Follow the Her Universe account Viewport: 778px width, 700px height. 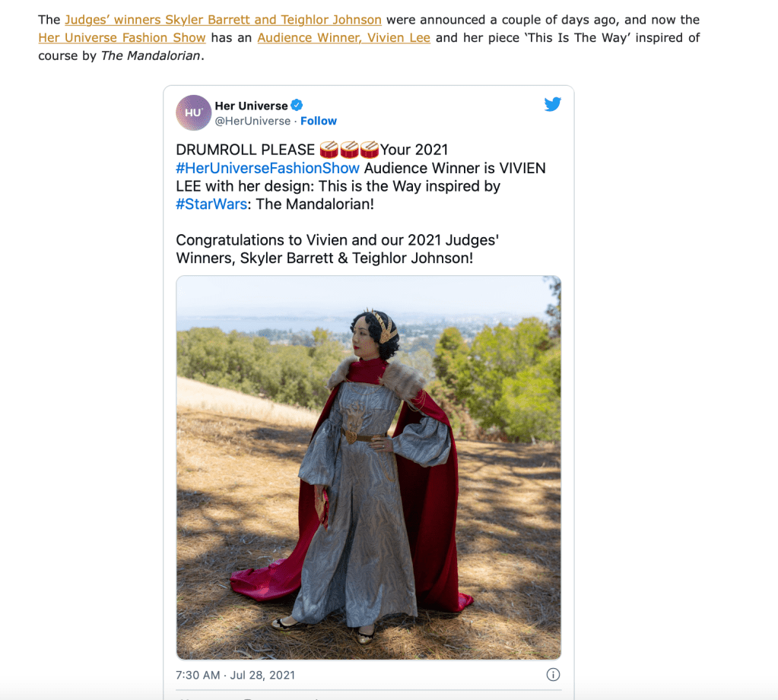(319, 121)
